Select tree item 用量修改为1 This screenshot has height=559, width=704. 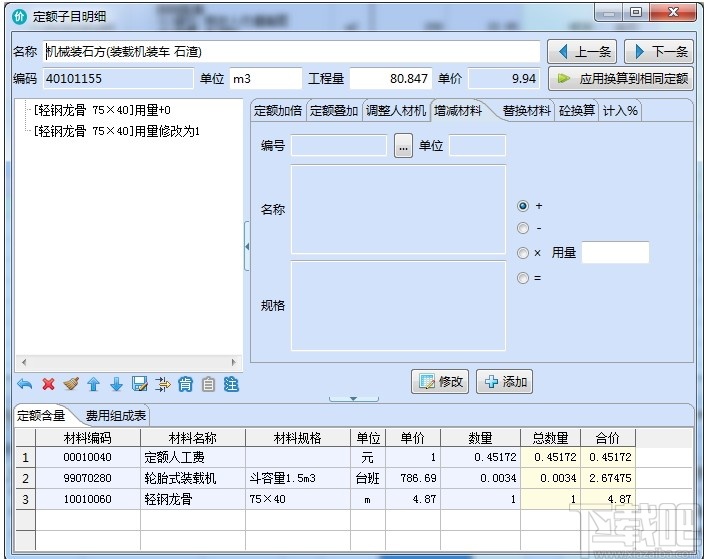pos(117,131)
